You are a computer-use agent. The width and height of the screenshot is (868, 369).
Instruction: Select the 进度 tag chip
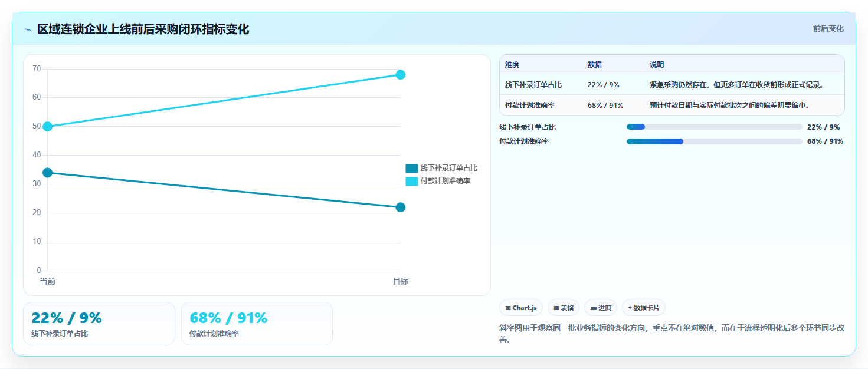(601, 308)
